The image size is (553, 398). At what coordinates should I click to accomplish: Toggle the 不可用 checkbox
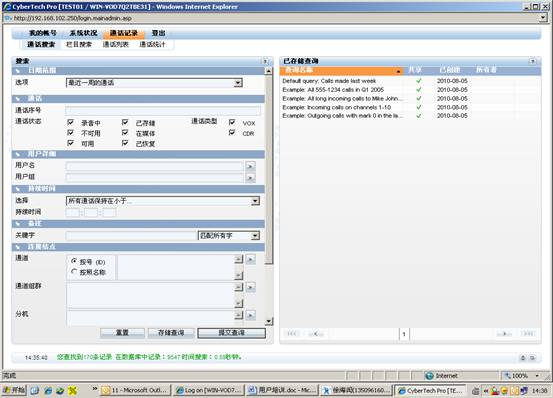pos(71,133)
